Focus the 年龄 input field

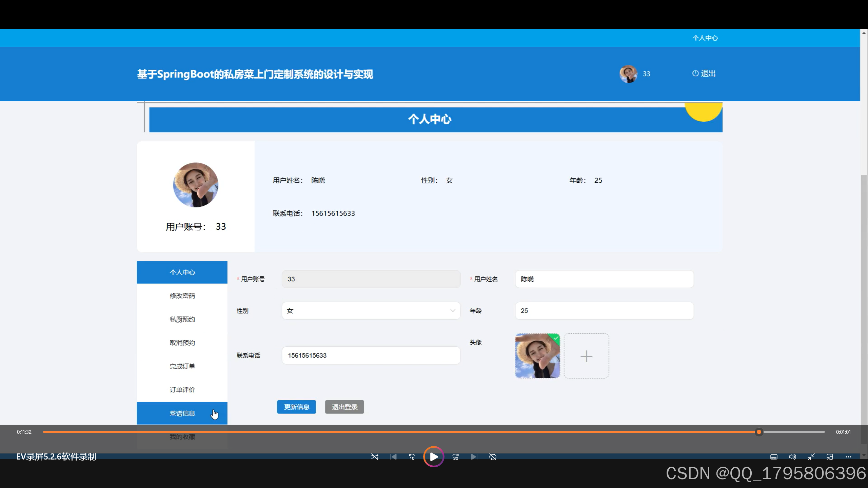tap(604, 311)
